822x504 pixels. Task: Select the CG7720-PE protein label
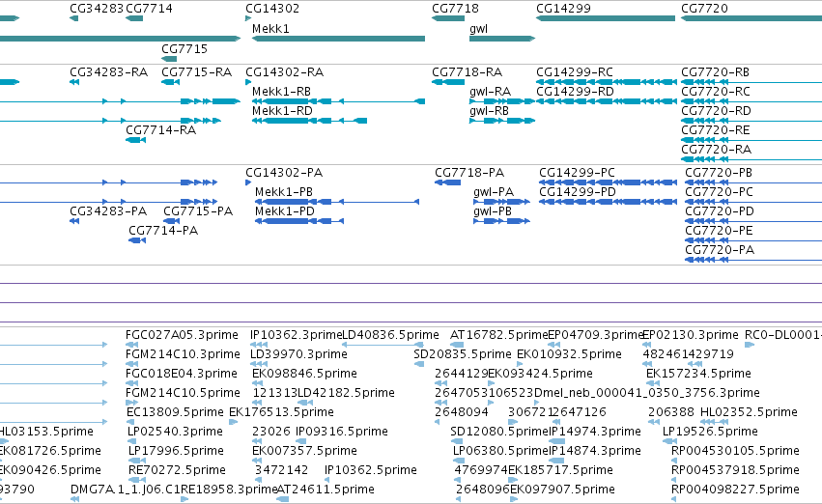click(x=719, y=231)
